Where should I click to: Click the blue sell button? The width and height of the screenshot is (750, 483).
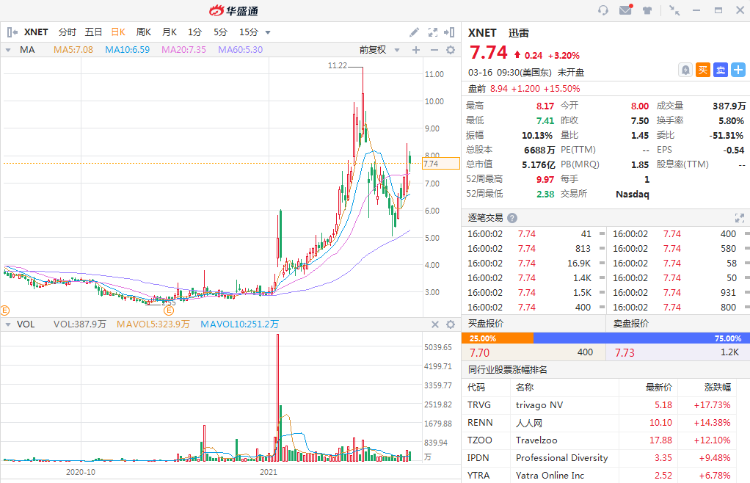point(720,70)
